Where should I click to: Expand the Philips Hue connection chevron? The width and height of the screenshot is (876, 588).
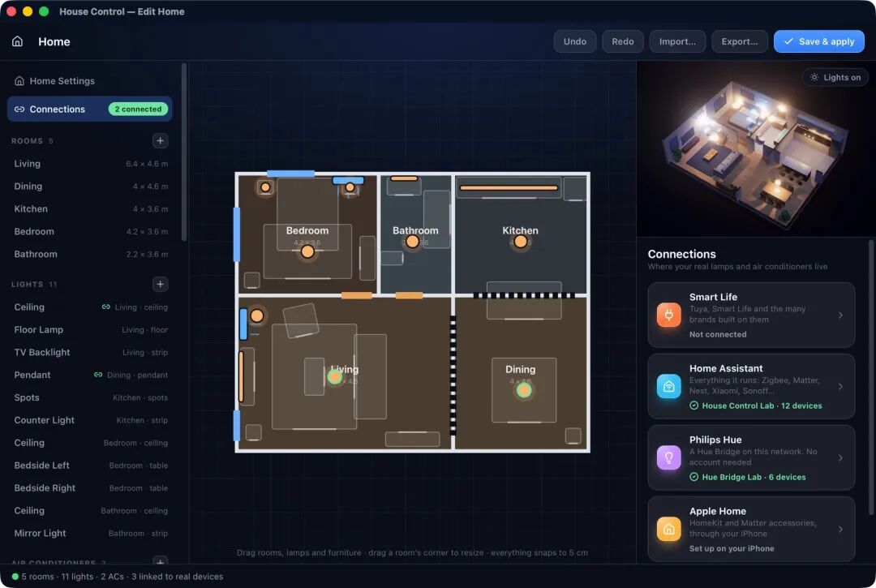pyautogui.click(x=840, y=458)
